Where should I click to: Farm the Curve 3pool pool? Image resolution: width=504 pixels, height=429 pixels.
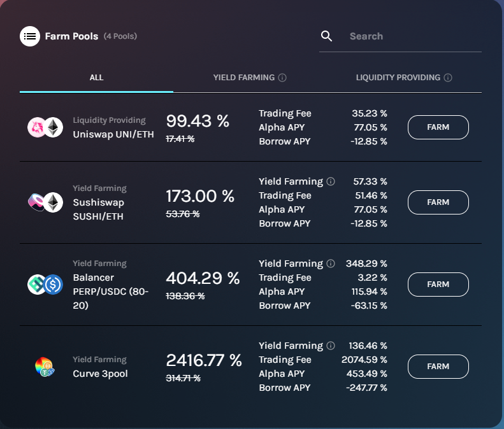tap(438, 367)
